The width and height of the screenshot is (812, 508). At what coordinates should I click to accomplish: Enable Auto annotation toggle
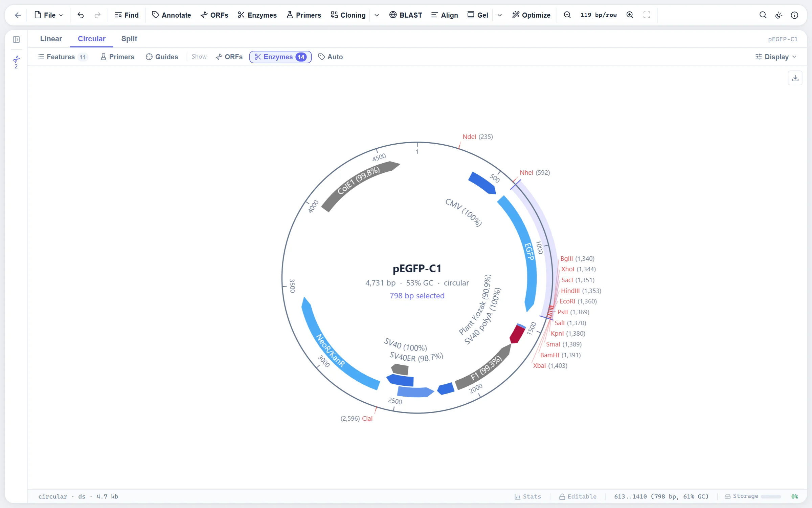point(331,57)
